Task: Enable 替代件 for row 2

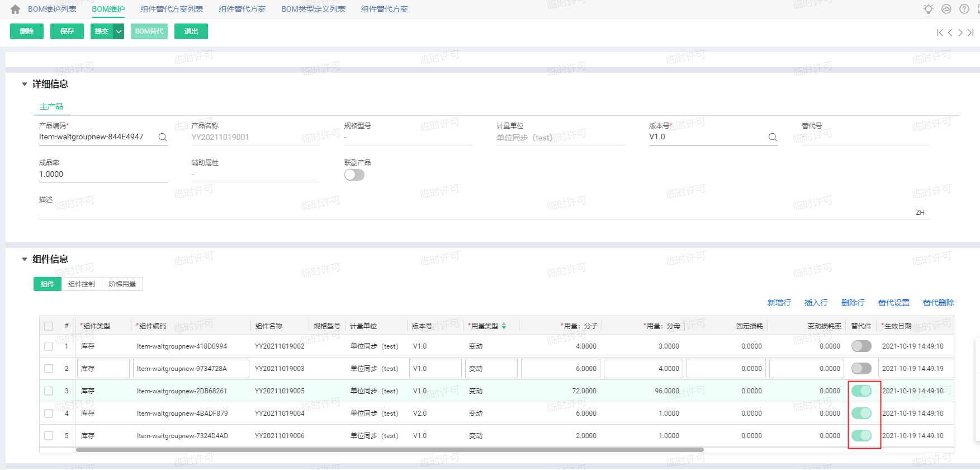Action: pyautogui.click(x=861, y=368)
